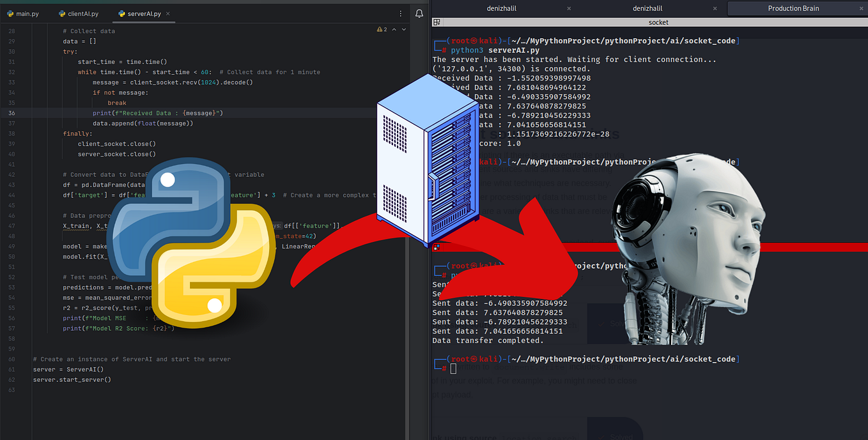The height and width of the screenshot is (440, 868).
Task: Click the 'python3 serverAI.py' terminal command
Action: pyautogui.click(x=495, y=50)
